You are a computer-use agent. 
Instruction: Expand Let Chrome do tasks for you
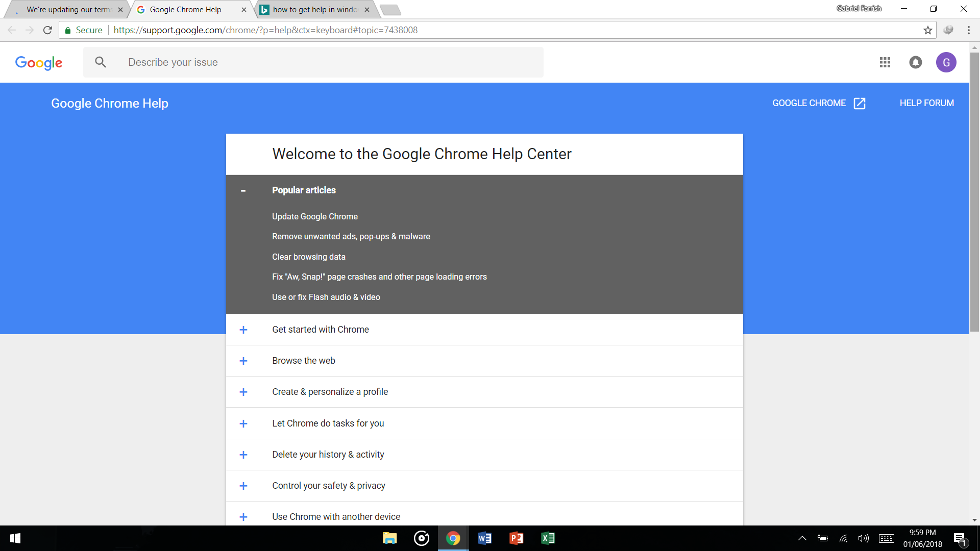pyautogui.click(x=243, y=423)
